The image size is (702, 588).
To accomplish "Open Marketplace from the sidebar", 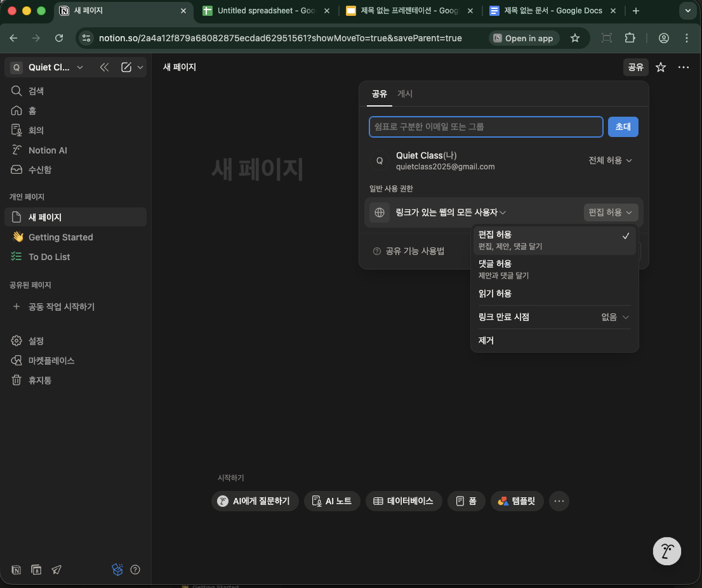I will pyautogui.click(x=51, y=360).
